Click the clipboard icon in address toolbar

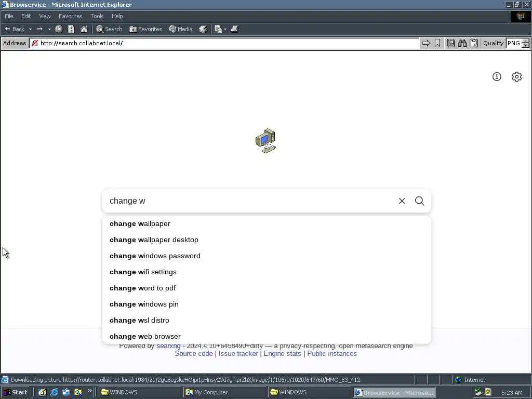pos(474,43)
